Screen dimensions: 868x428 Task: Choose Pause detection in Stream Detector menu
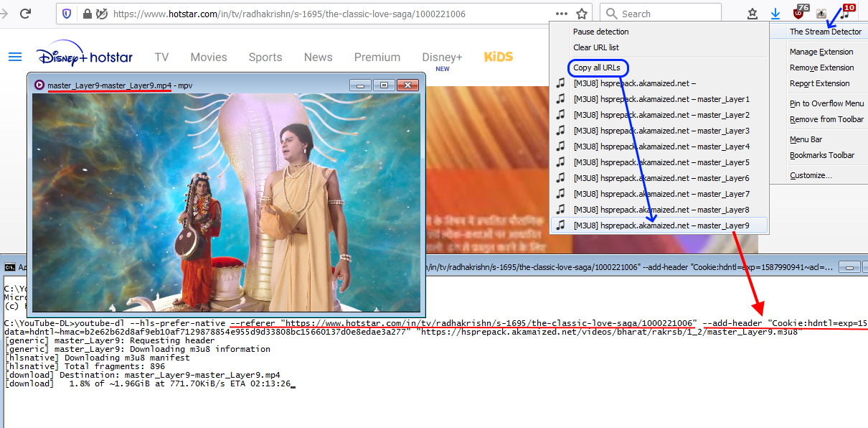tap(659, 32)
